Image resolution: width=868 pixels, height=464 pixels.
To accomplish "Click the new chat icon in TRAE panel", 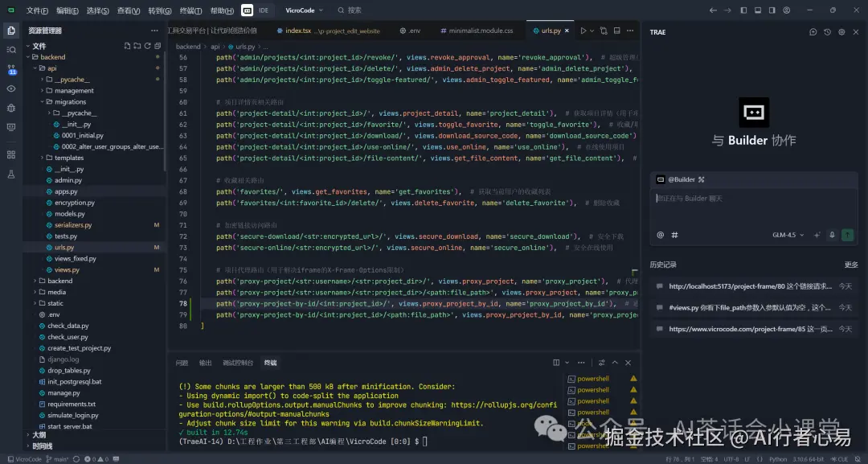I will [x=813, y=32].
